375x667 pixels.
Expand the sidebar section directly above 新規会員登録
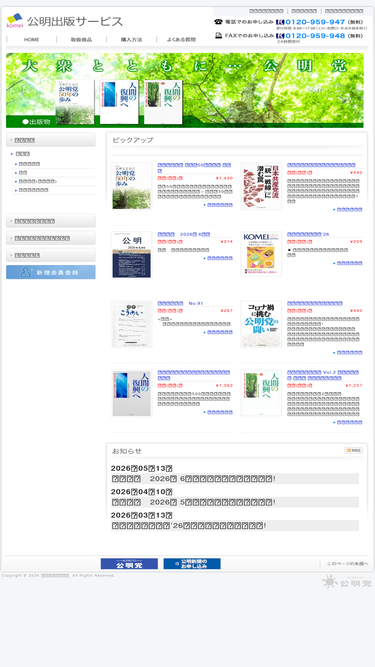click(x=51, y=255)
